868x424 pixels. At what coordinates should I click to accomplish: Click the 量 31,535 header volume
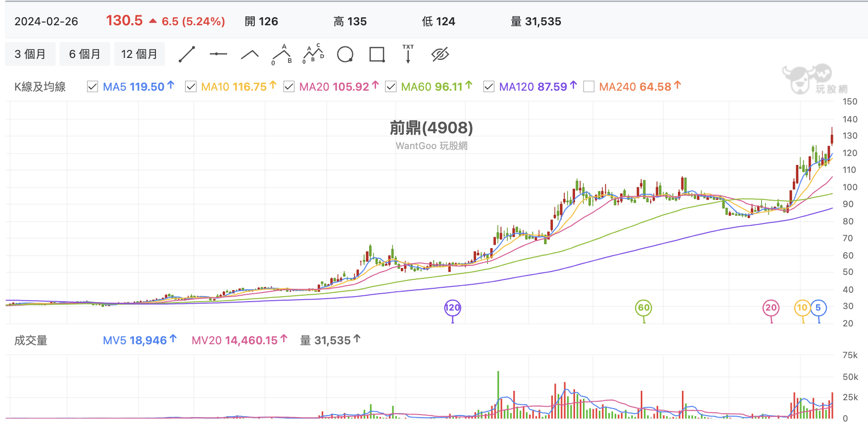(x=536, y=21)
